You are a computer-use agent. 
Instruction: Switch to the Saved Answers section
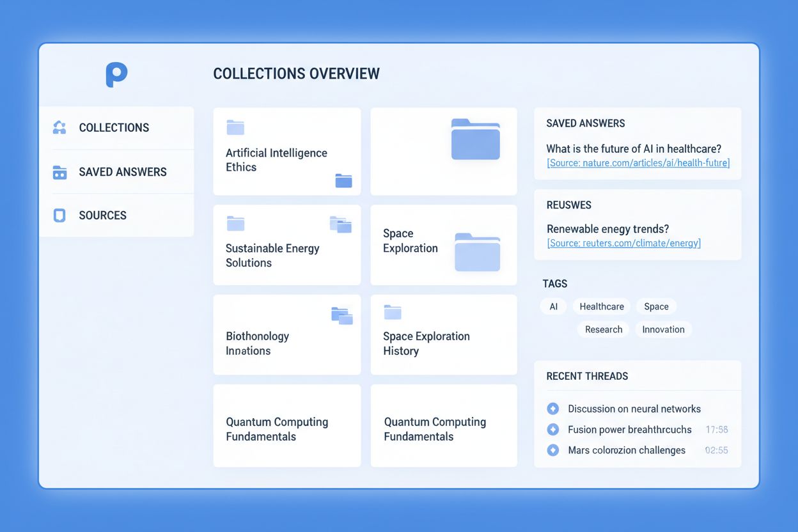[x=122, y=171]
